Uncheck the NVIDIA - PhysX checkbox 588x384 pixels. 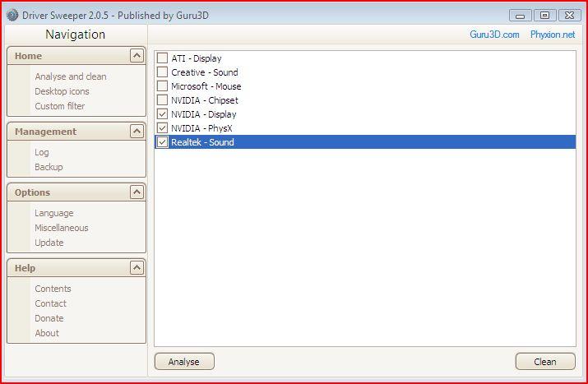162,128
